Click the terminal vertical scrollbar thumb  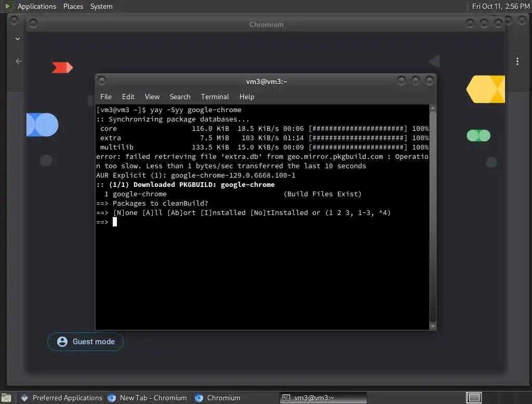click(x=433, y=217)
